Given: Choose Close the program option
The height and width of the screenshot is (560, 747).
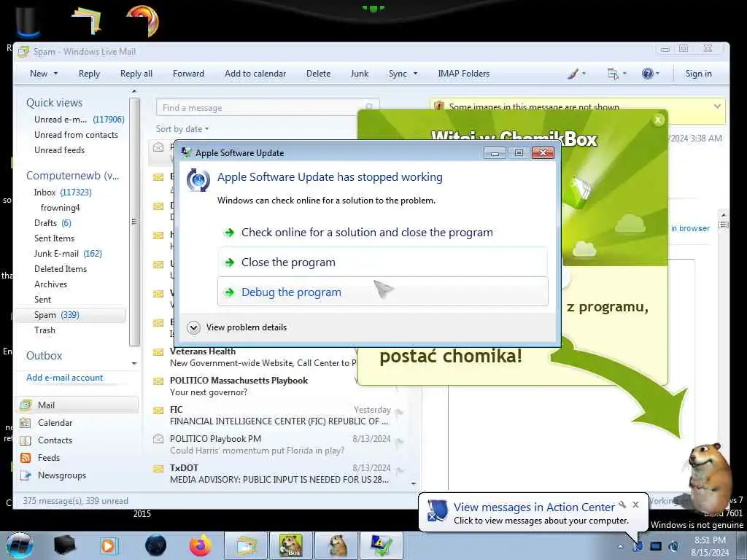Looking at the screenshot, I should click(x=382, y=262).
